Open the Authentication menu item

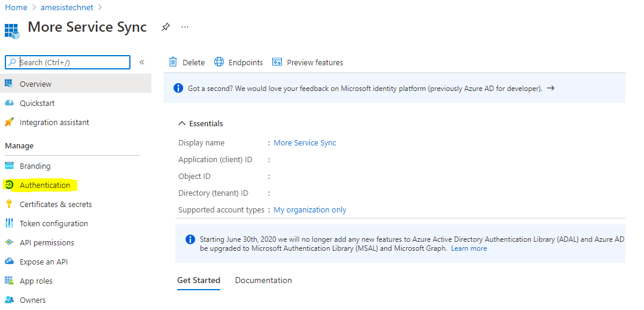pos(75,185)
